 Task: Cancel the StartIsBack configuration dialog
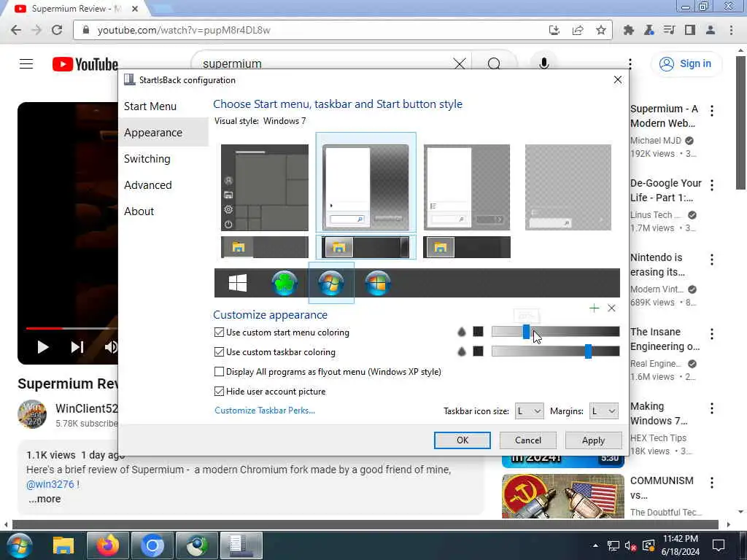pos(528,440)
